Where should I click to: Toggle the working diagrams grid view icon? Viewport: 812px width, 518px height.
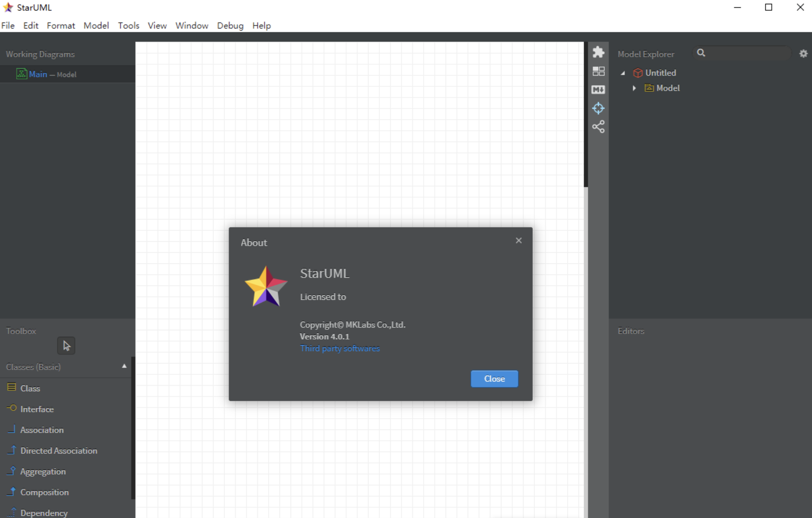[x=598, y=71]
